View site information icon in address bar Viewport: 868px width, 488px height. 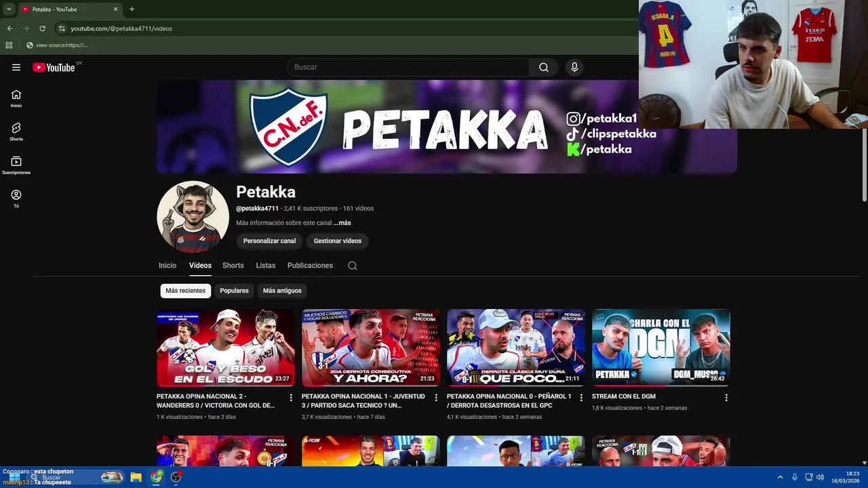pos(62,28)
